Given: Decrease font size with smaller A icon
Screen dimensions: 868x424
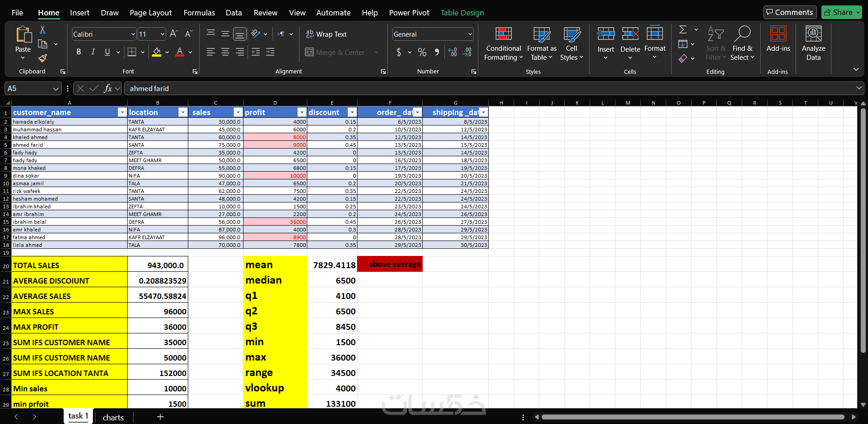Looking at the screenshot, I should coord(189,34).
